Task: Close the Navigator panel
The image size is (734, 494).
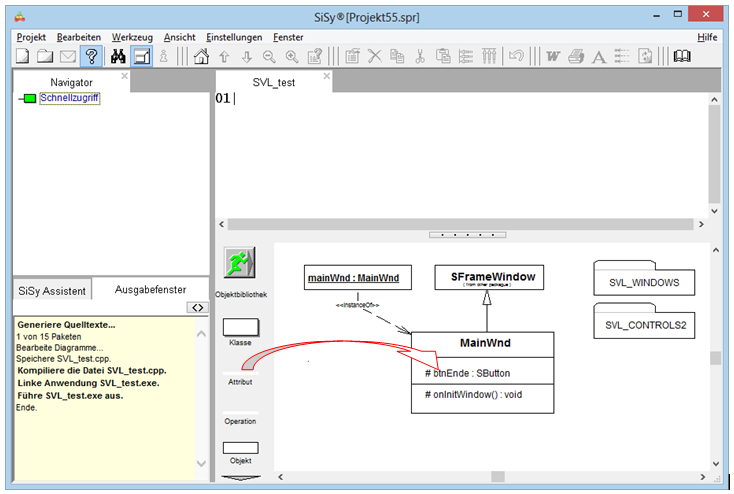Action: (125, 76)
